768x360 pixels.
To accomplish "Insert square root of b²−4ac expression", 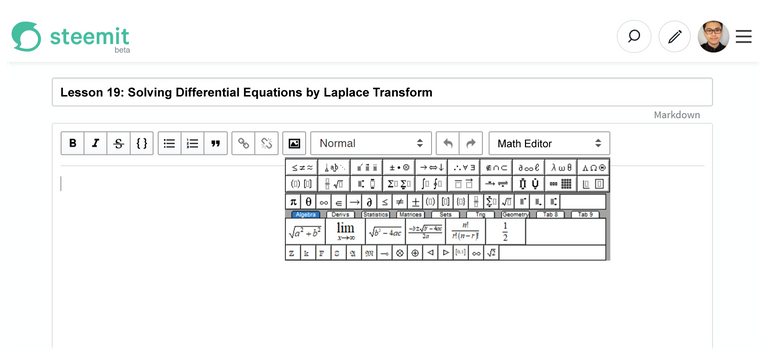I will click(385, 232).
